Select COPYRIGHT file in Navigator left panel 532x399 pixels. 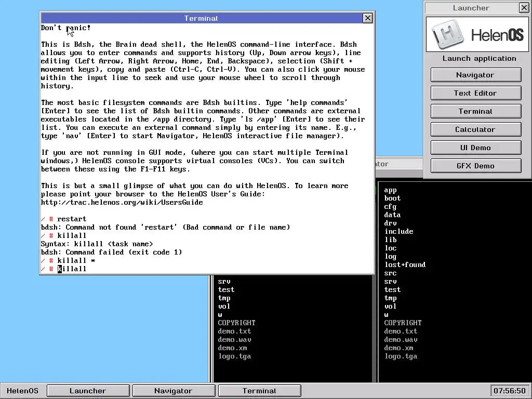236,323
